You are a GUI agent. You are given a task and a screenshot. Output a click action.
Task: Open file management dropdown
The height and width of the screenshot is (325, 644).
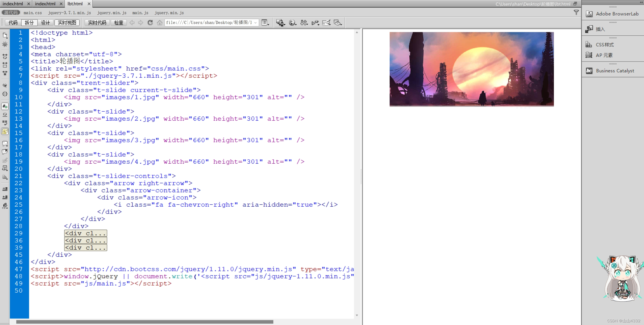click(x=304, y=23)
